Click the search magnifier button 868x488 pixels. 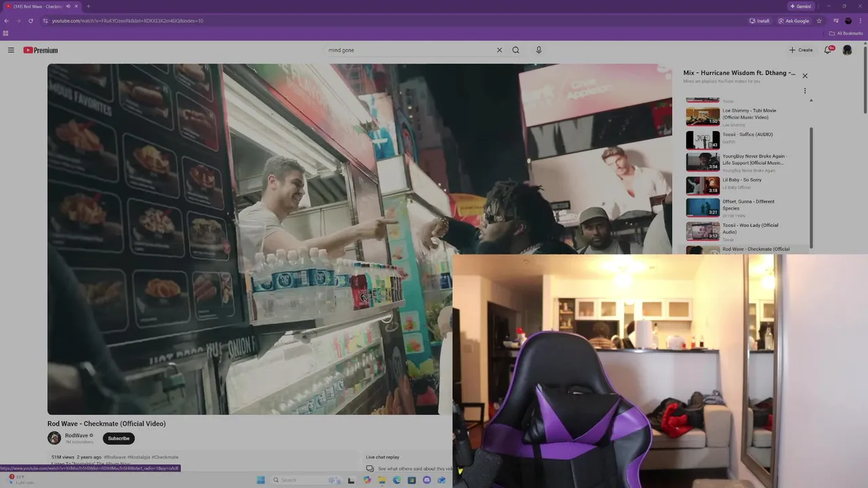[x=516, y=50]
